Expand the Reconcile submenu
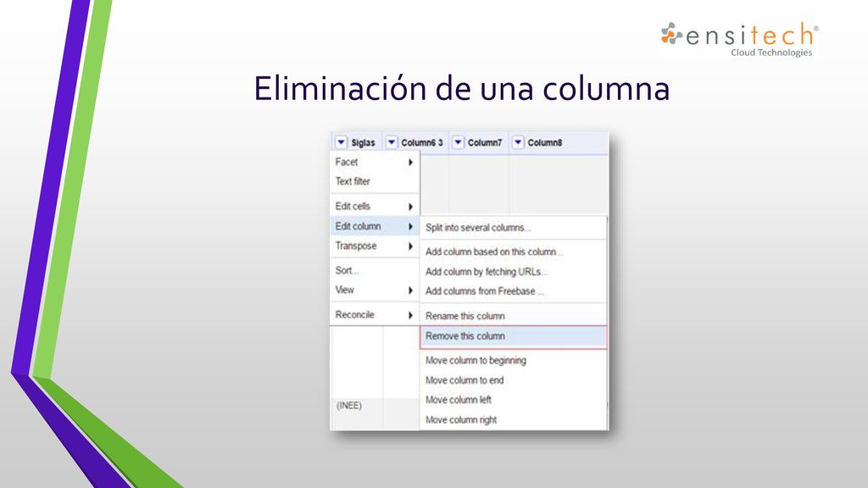Image resolution: width=868 pixels, height=488 pixels. click(x=375, y=315)
